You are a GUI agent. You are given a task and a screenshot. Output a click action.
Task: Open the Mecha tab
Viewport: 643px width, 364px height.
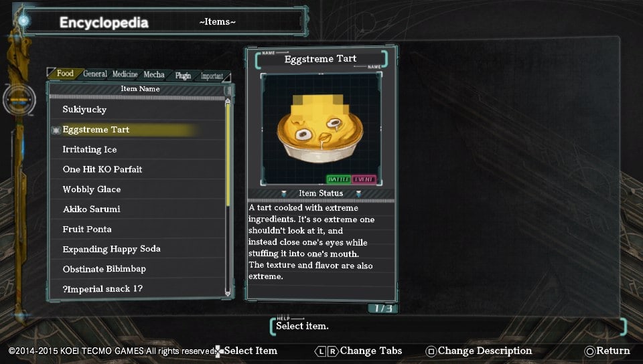tap(154, 74)
